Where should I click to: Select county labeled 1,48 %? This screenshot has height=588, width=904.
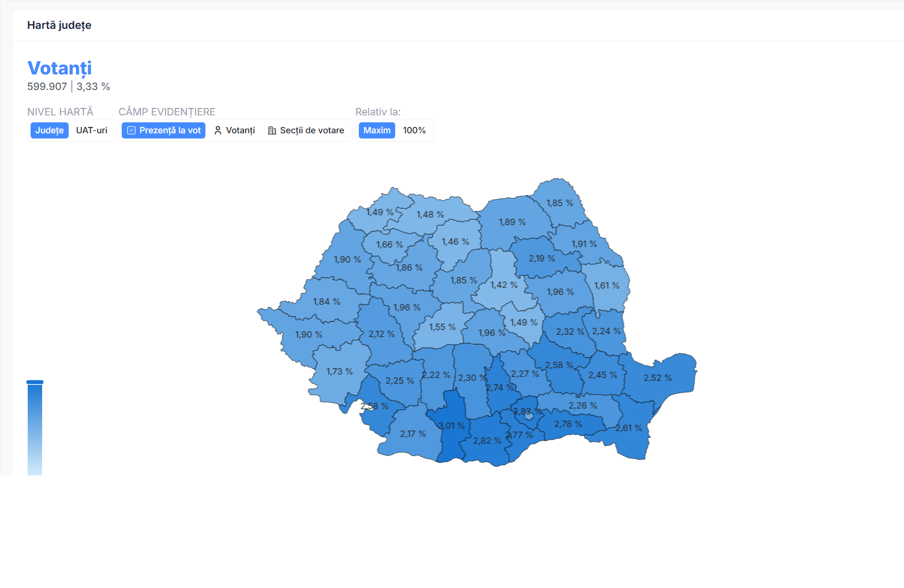(x=430, y=215)
